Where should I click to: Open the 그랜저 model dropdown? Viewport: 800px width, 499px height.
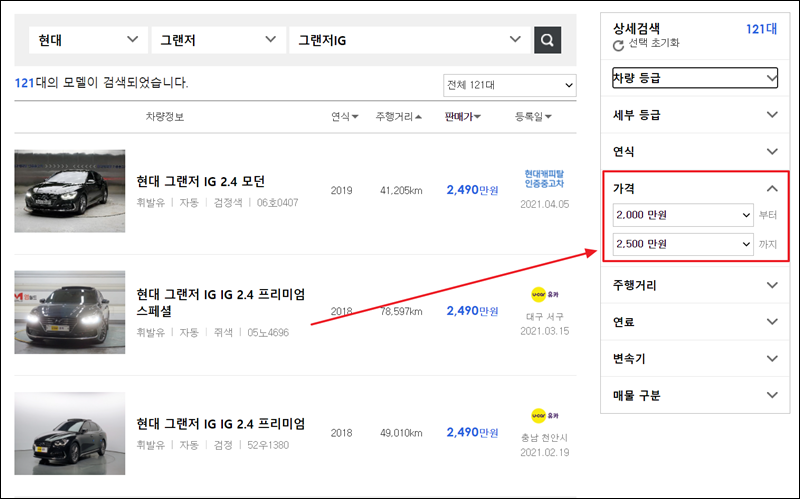(218, 40)
